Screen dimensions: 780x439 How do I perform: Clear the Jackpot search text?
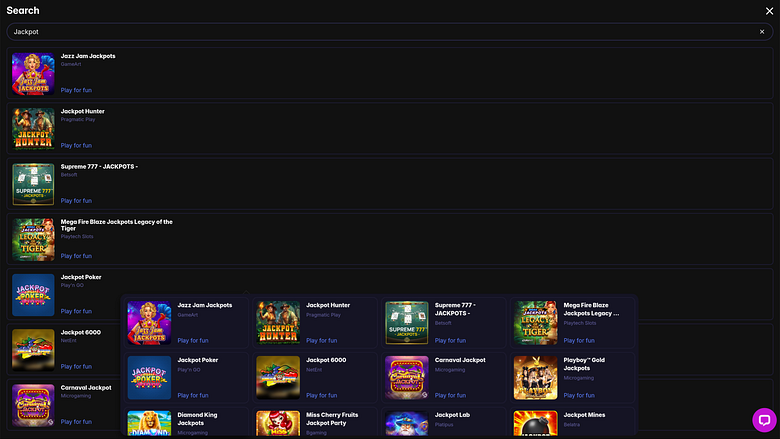click(762, 32)
